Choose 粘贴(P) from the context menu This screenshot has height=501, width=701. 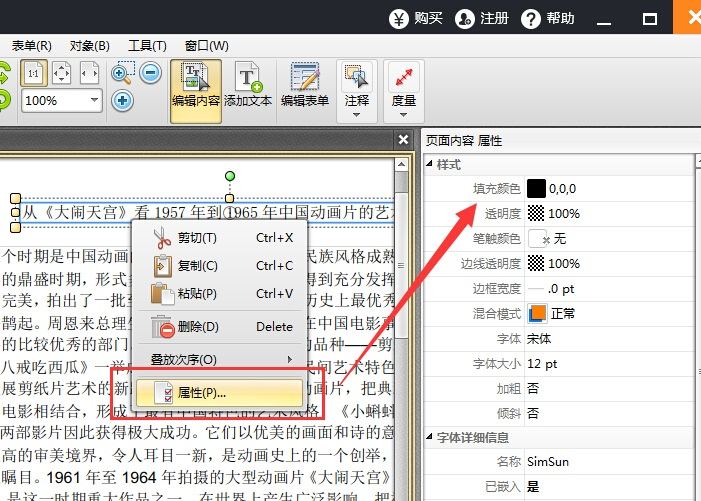pyautogui.click(x=221, y=294)
